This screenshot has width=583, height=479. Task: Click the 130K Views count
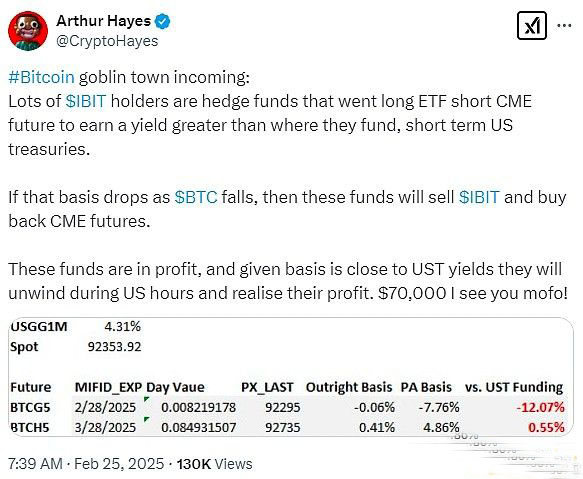[214, 464]
